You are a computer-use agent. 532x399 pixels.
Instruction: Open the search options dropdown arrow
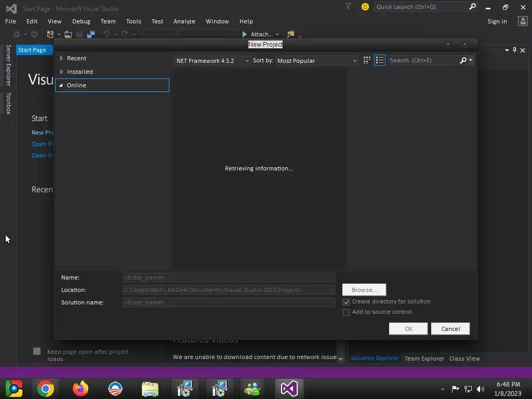pos(471,60)
